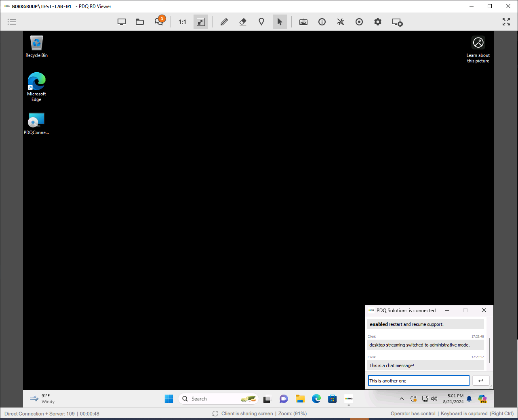Image resolution: width=518 pixels, height=420 pixels.
Task: Open the wrench and screwdriver tools icon
Action: [x=341, y=22]
